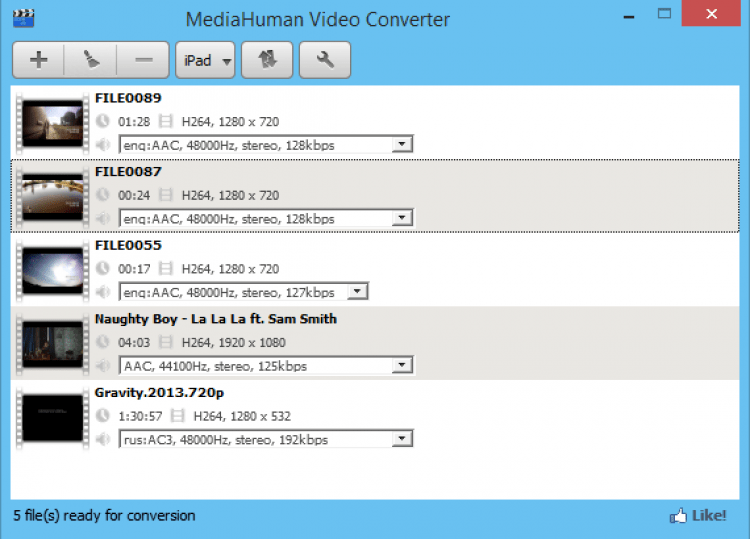Maximize the MediaHuman Video Converter window
The image size is (750, 539).
pyautogui.click(x=664, y=14)
